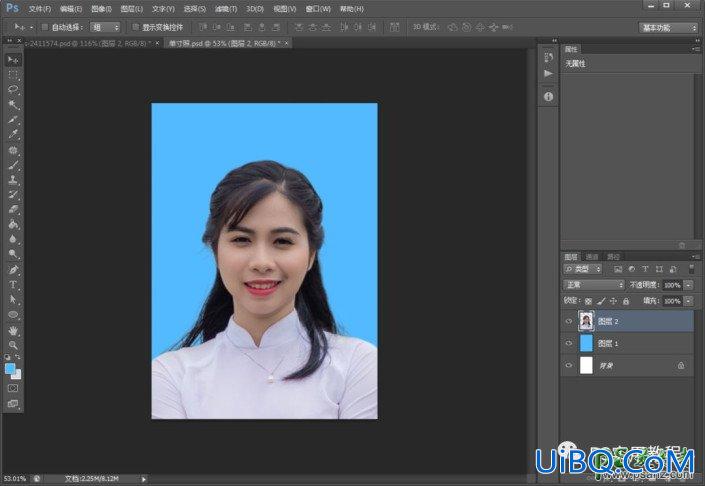This screenshot has height=486, width=705.
Task: Open the Layers panel flyout menu
Action: (696, 257)
